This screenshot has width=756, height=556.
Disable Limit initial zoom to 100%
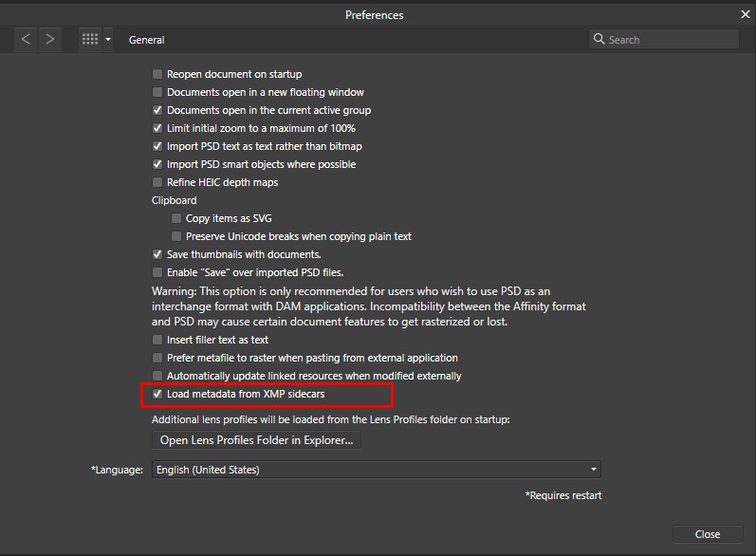[157, 128]
